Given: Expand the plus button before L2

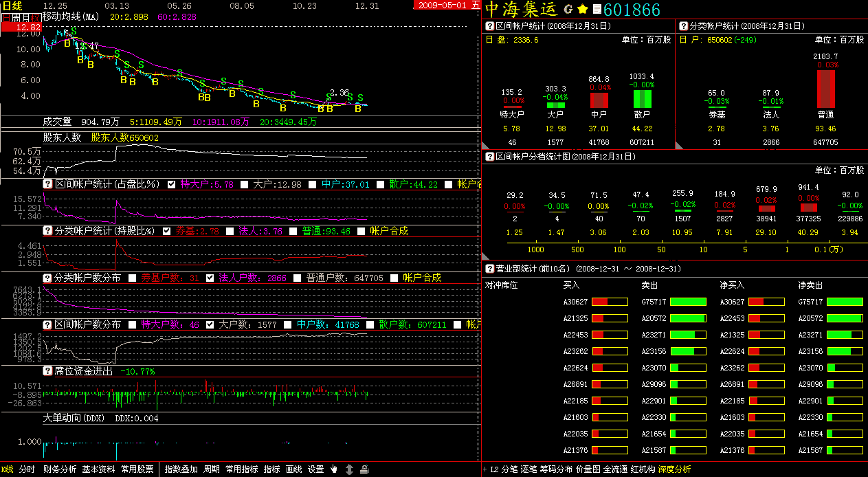Looking at the screenshot, I should (485, 469).
